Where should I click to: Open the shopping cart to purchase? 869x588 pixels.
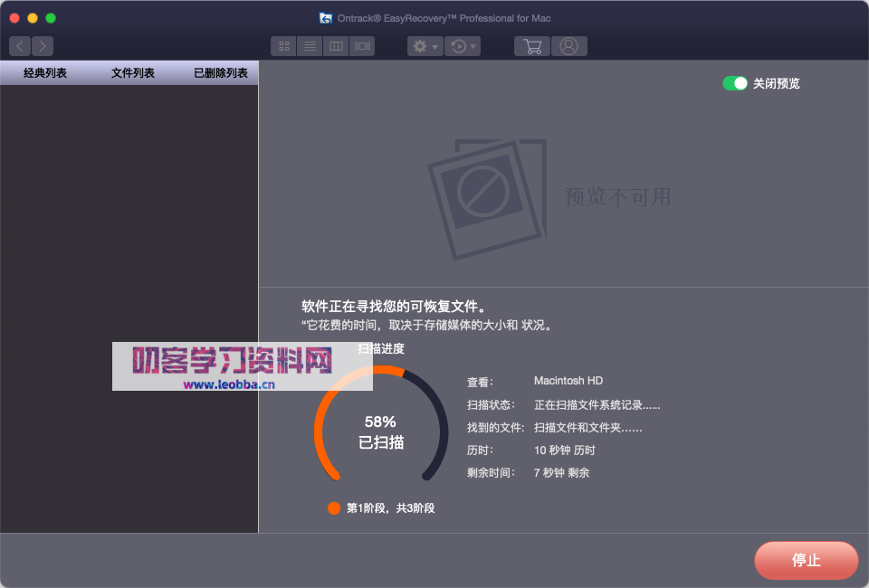(531, 46)
